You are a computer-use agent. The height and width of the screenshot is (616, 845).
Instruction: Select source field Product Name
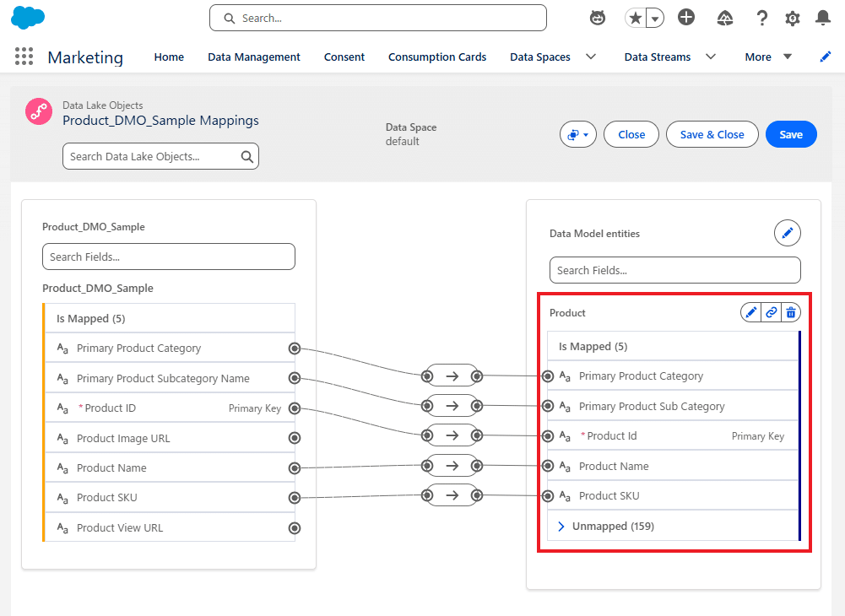pyautogui.click(x=170, y=467)
